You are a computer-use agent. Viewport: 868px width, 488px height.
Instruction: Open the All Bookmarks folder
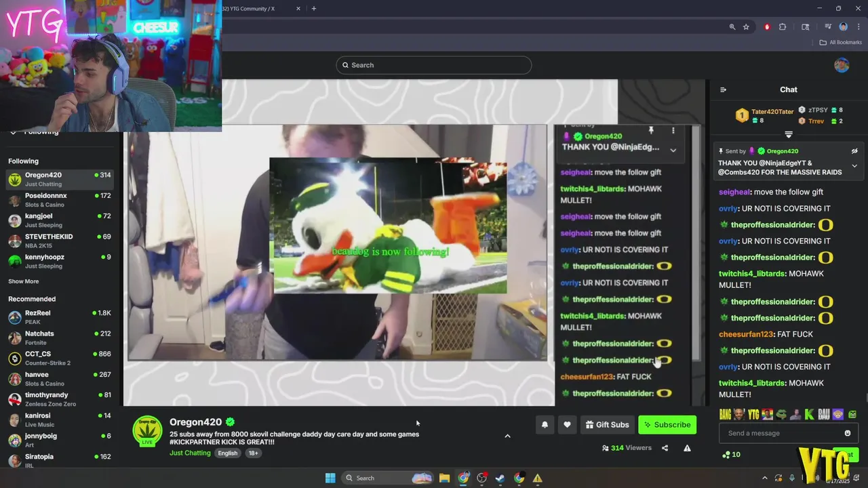click(x=840, y=42)
